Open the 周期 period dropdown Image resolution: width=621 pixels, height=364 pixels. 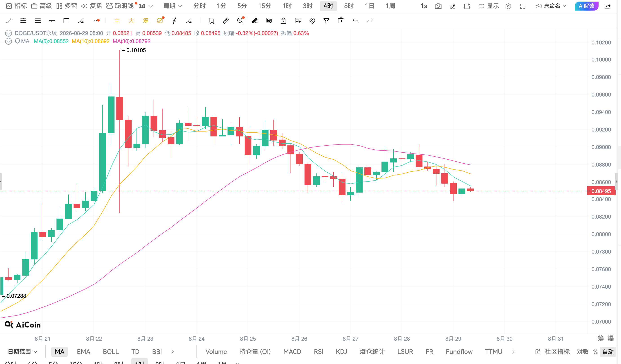pyautogui.click(x=172, y=6)
